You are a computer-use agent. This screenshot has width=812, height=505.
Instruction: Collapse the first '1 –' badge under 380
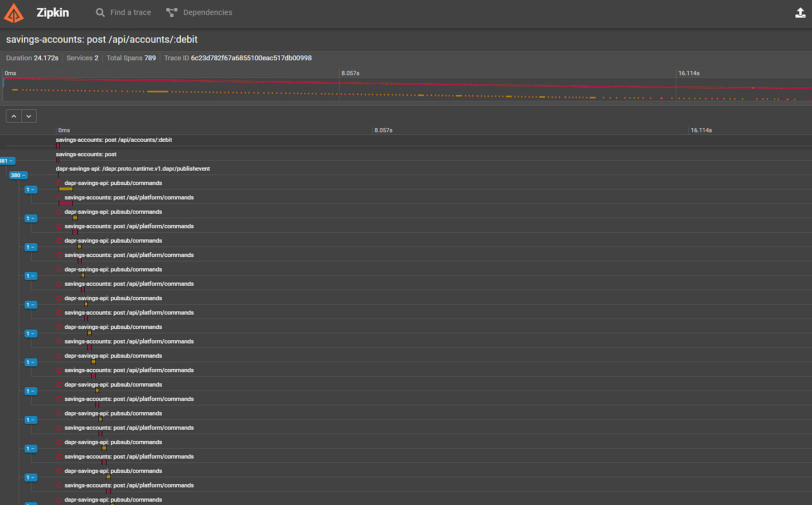click(31, 190)
